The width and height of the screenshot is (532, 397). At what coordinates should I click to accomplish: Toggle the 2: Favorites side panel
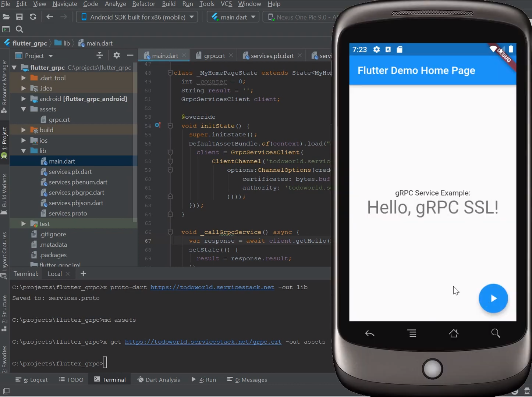click(x=4, y=359)
